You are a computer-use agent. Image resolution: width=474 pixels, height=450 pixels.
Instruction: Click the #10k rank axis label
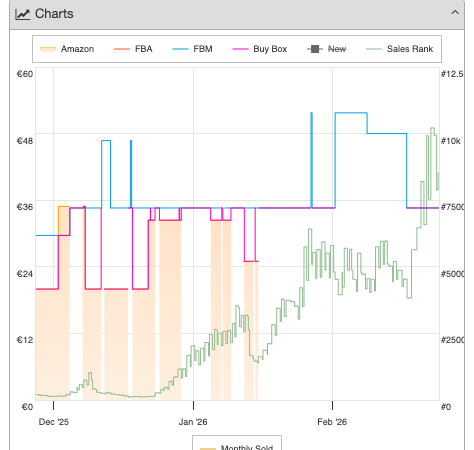pyautogui.click(x=451, y=141)
